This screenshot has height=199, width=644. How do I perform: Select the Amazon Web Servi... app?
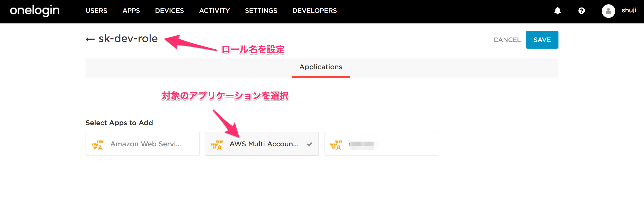click(x=143, y=144)
